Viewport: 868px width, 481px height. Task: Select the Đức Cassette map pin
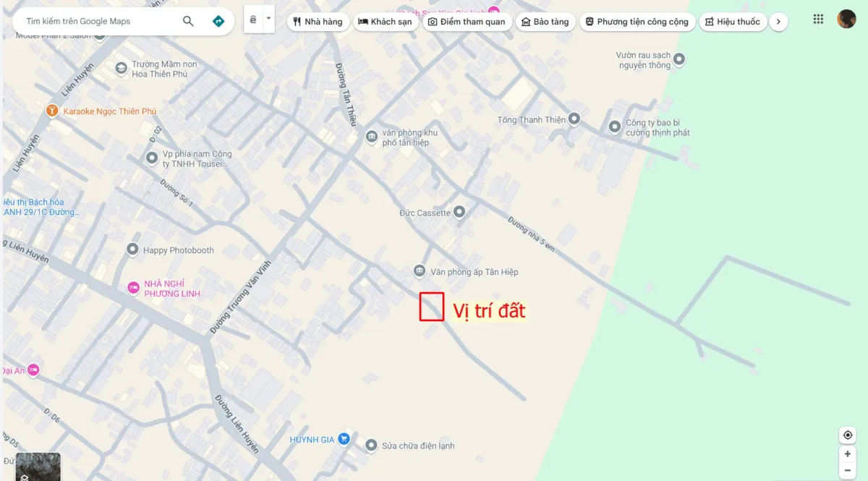click(459, 212)
